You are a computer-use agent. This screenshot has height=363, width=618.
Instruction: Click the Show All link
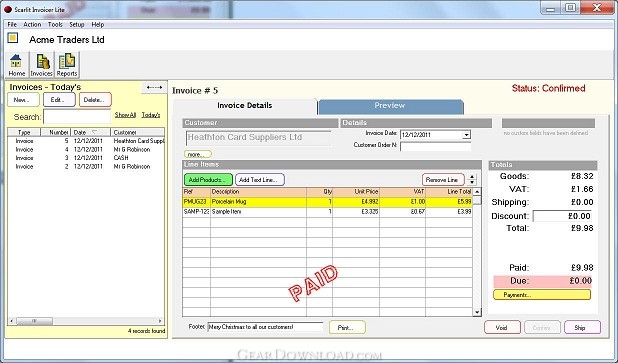tap(125, 115)
